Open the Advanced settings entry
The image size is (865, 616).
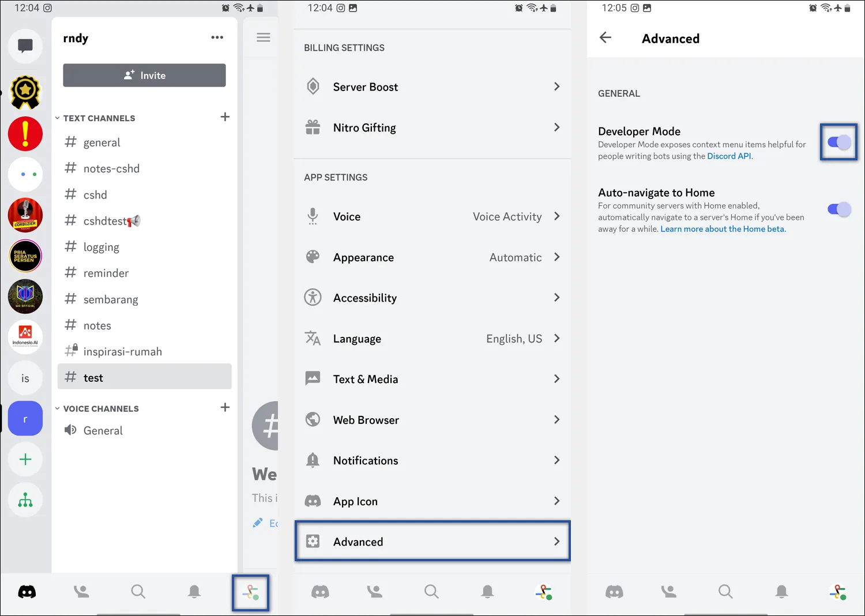click(432, 542)
